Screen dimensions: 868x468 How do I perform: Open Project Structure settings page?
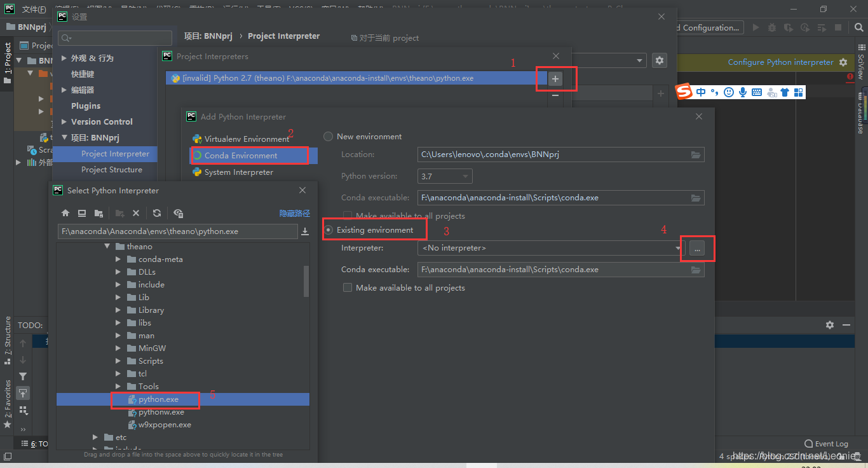coord(112,170)
